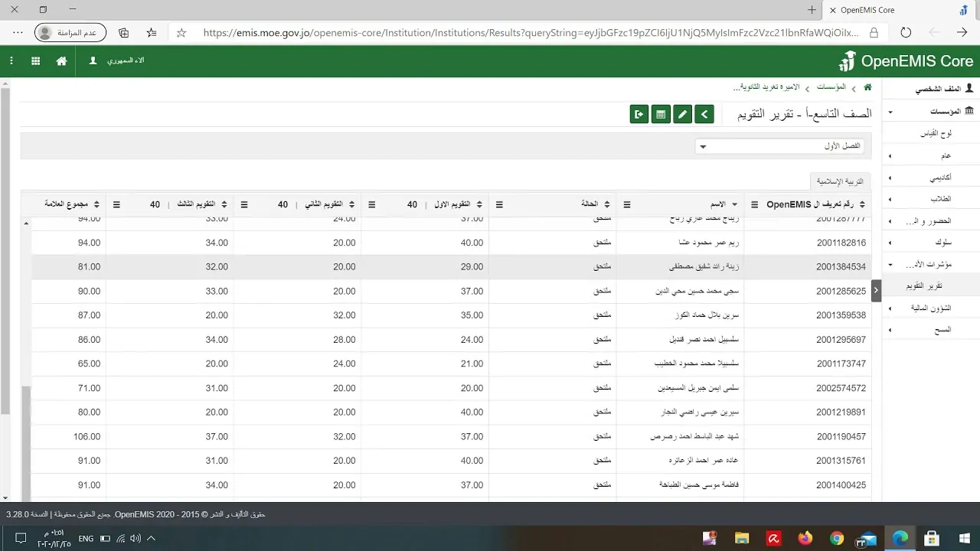The width and height of the screenshot is (980, 551).
Task: Collapse the side navigation panel arrow
Action: click(x=876, y=290)
